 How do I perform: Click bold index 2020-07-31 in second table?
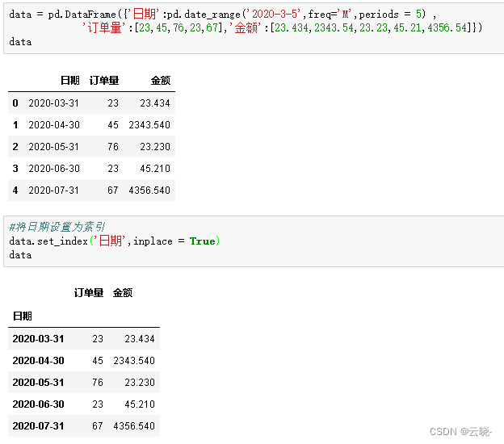coord(38,426)
